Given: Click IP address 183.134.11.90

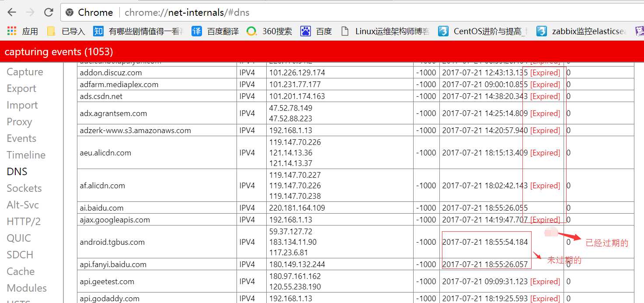Looking at the screenshot, I should [x=293, y=242].
